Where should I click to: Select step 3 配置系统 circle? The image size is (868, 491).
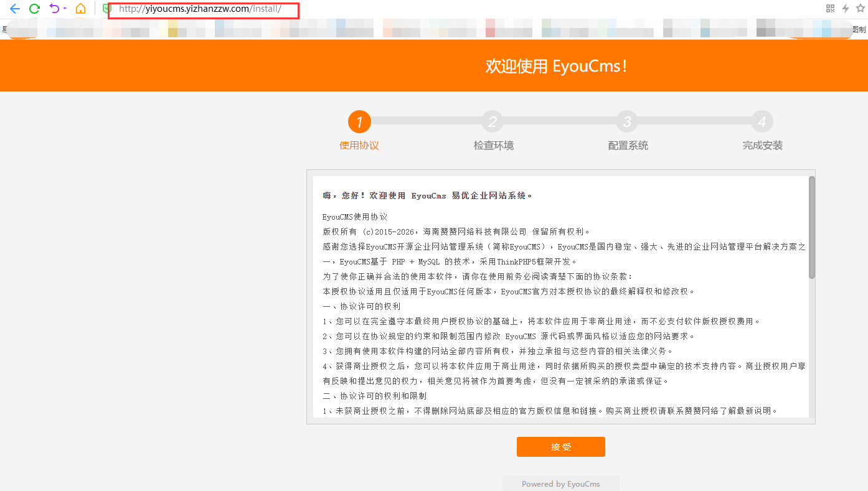627,121
